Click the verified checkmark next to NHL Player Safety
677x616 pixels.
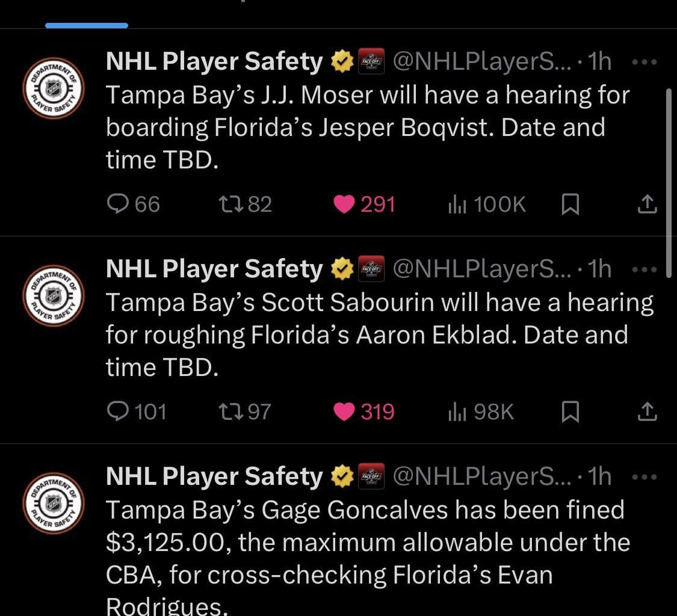pyautogui.click(x=342, y=60)
